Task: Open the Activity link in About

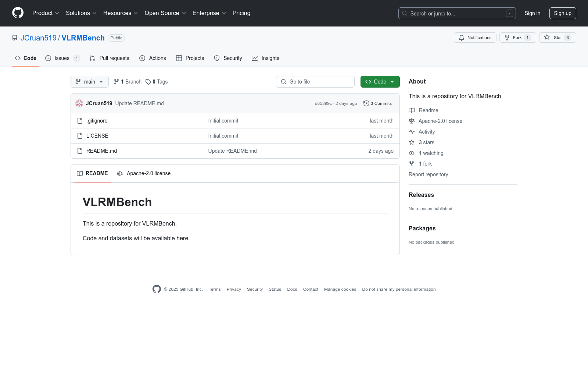Action: pos(422,132)
